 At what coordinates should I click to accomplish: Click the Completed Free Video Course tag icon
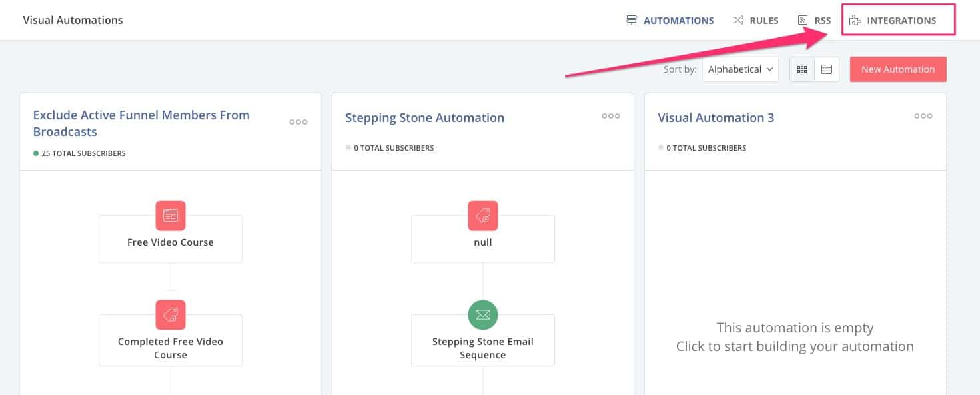pos(171,315)
